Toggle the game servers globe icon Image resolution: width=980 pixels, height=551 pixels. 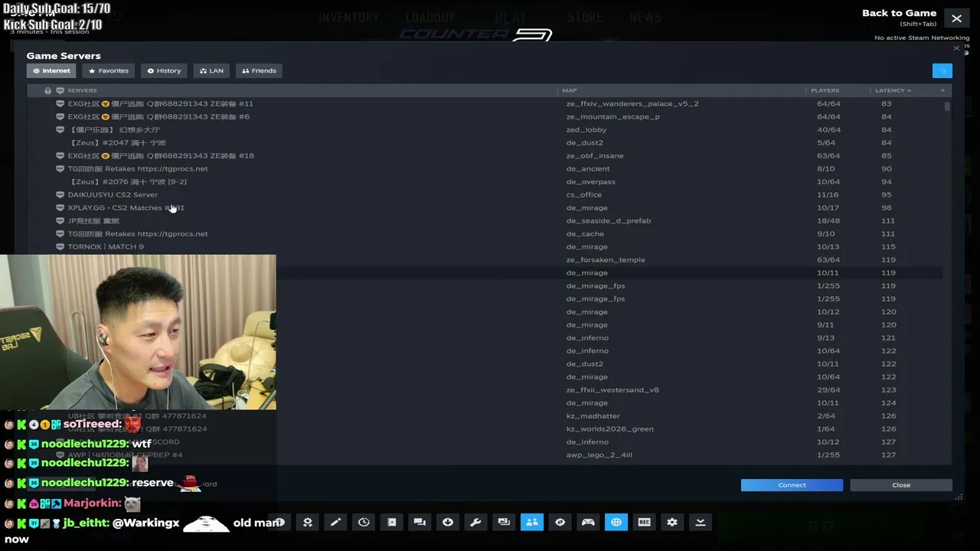[x=616, y=522]
